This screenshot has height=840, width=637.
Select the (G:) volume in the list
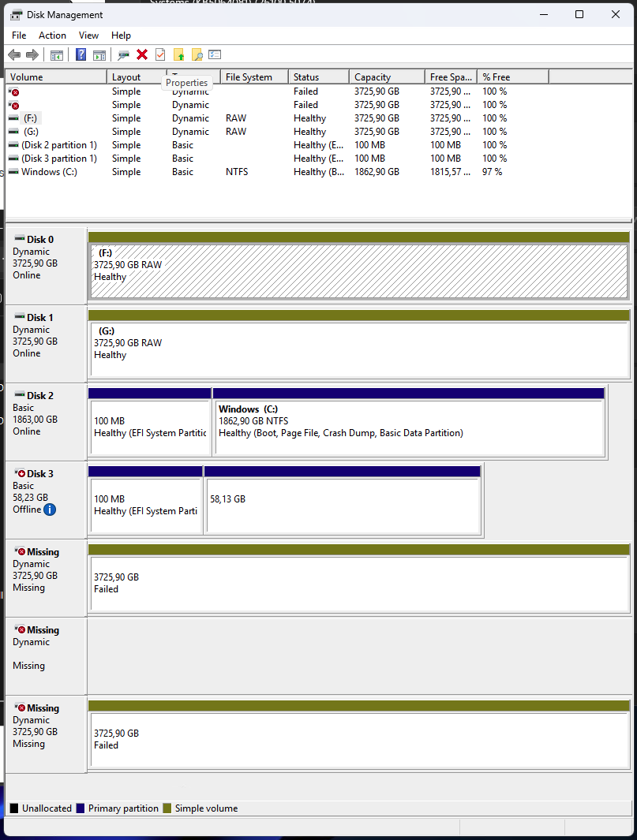(x=31, y=132)
